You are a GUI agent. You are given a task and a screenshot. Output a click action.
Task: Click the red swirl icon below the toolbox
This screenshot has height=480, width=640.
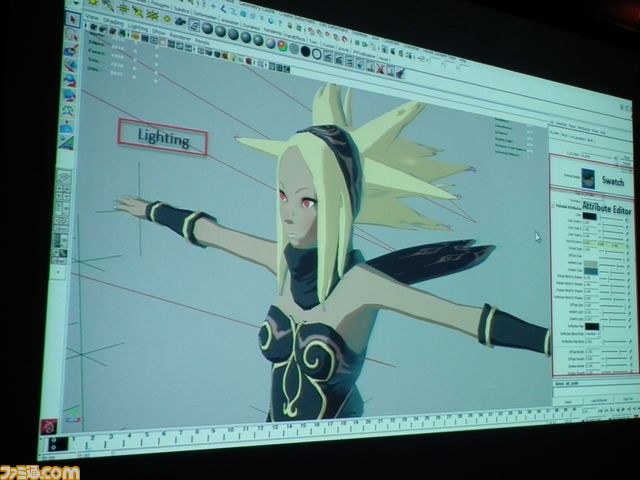(x=49, y=427)
